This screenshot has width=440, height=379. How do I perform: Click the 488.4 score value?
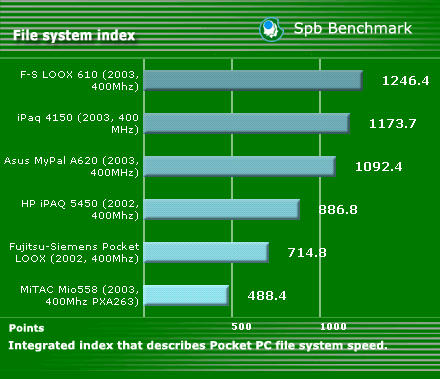[267, 296]
